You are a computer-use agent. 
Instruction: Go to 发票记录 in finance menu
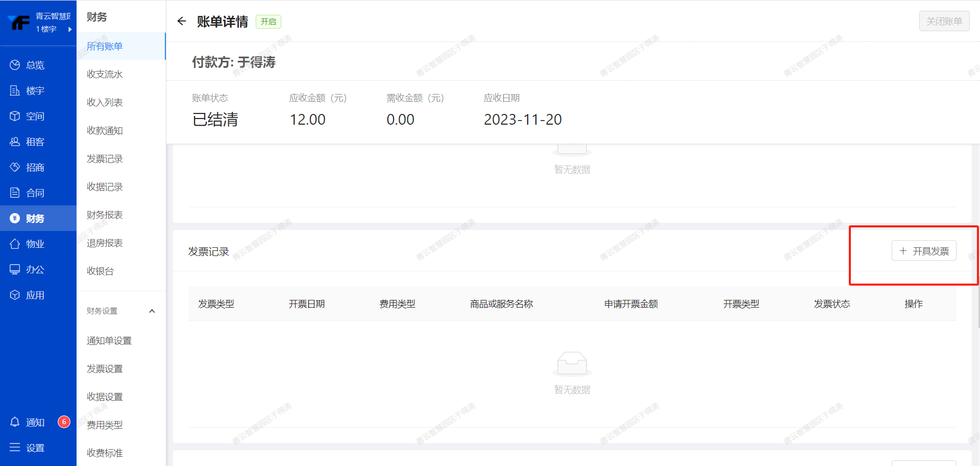[105, 159]
